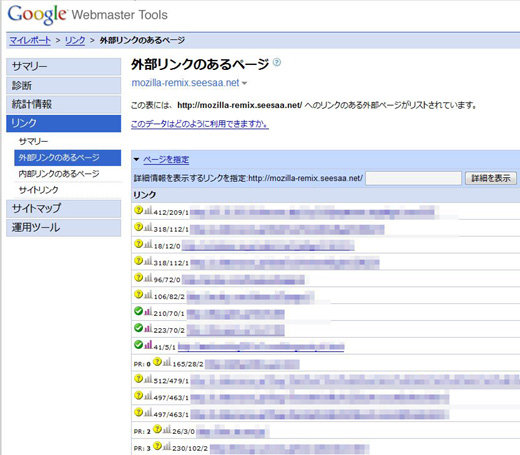The width and height of the screenshot is (520, 455).
Task: Click the 223/70/2 value text
Action: pyautogui.click(x=169, y=331)
